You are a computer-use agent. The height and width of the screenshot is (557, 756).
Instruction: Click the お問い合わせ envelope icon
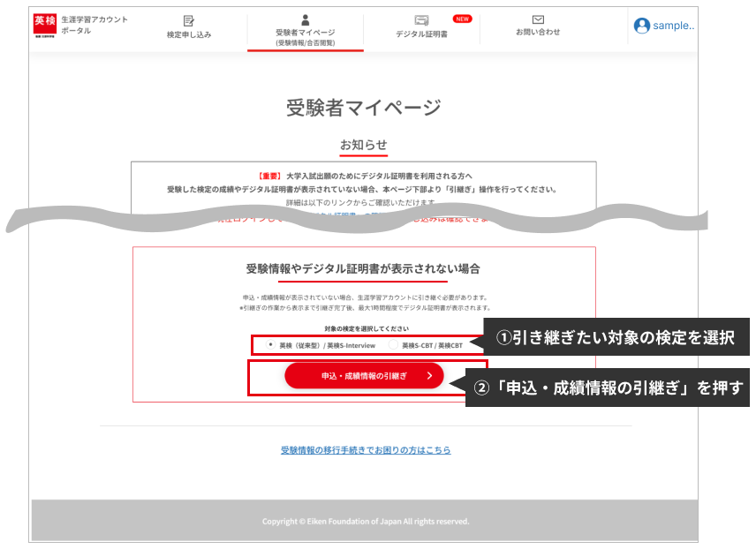538,19
